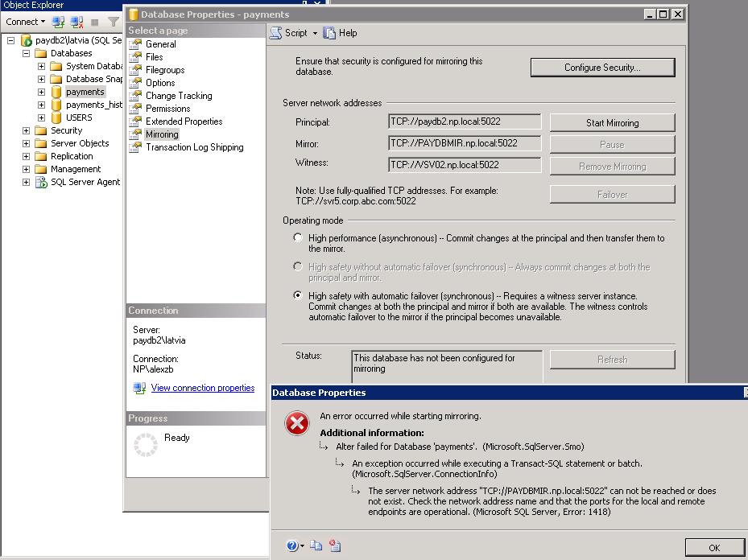Image resolution: width=748 pixels, height=560 pixels.
Task: Select the Replication folder in tree
Action: point(72,156)
